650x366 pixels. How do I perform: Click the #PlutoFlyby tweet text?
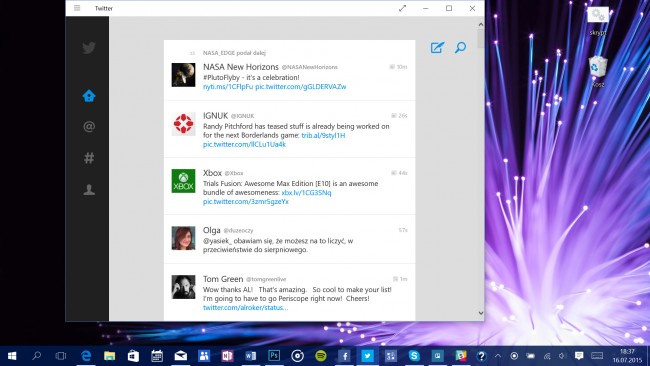pos(251,78)
